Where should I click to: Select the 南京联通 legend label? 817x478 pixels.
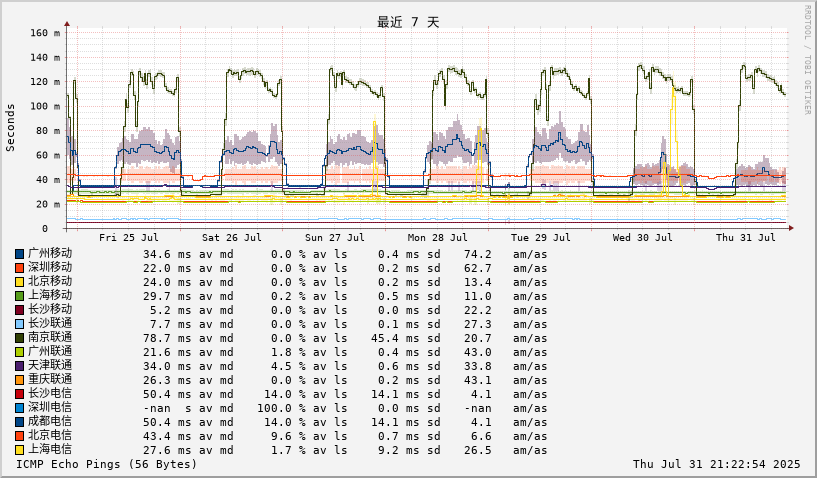coord(50,338)
